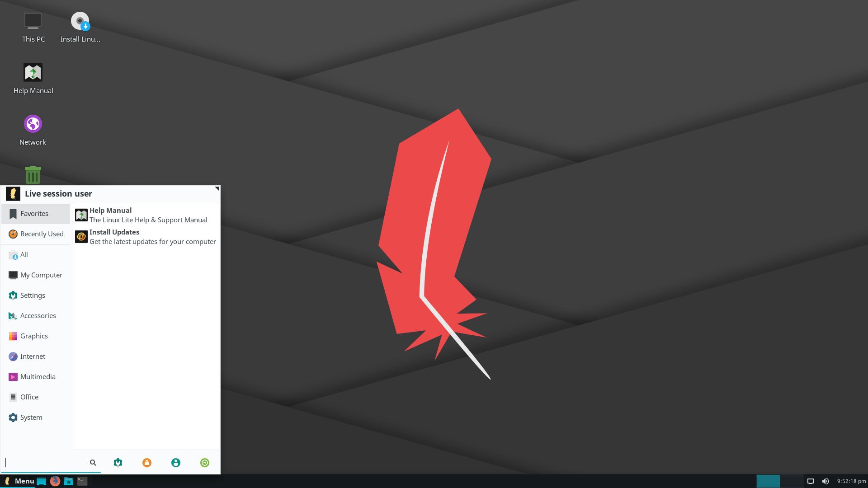The width and height of the screenshot is (868, 488).
Task: Click the orange Lock Screen icon
Action: click(147, 463)
